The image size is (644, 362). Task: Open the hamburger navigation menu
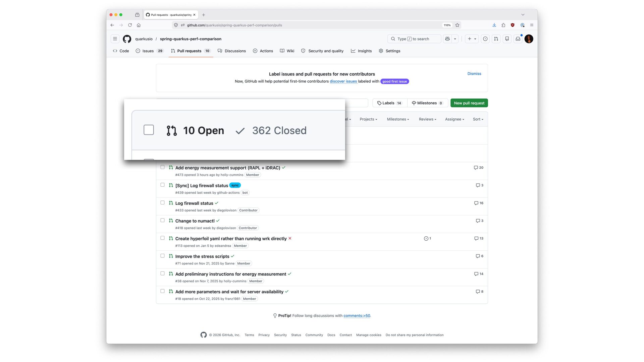pos(115,39)
